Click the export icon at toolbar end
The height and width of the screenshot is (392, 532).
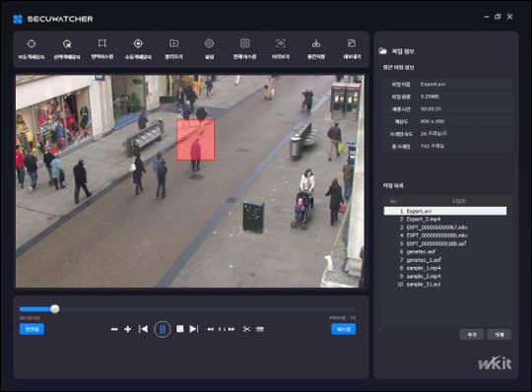352,43
